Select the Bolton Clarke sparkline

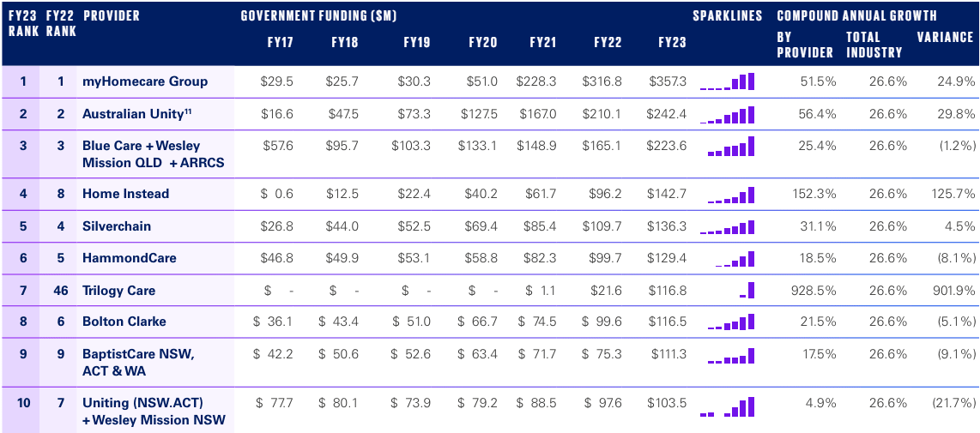(x=730, y=322)
